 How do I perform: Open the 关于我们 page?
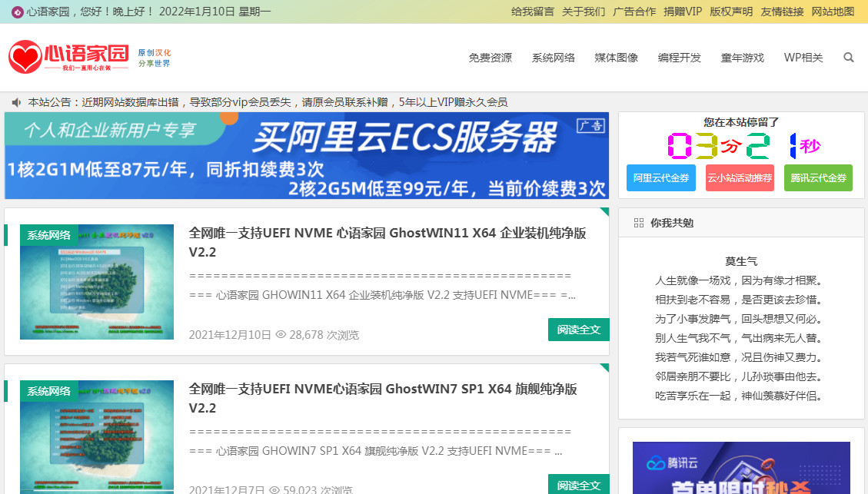[584, 12]
